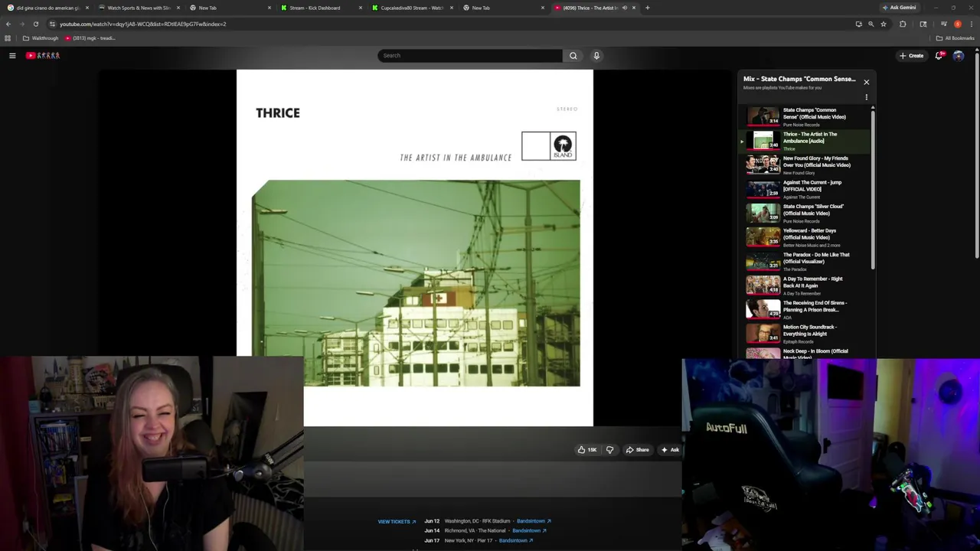The width and height of the screenshot is (980, 551).
Task: Click the Mix - State Champs playlist title
Action: pos(799,79)
